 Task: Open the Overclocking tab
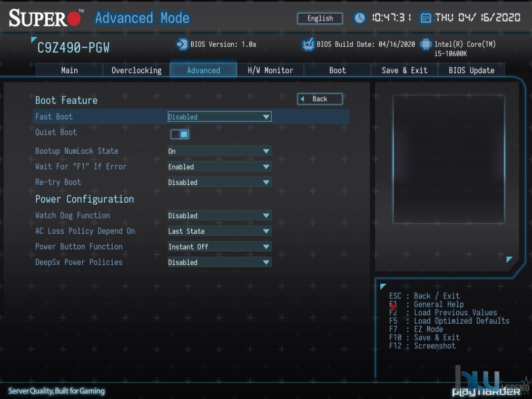[136, 70]
